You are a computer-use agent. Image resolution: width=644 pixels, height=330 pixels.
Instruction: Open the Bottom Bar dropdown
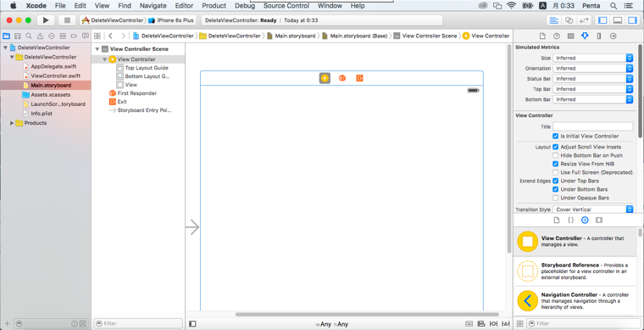tap(592, 99)
